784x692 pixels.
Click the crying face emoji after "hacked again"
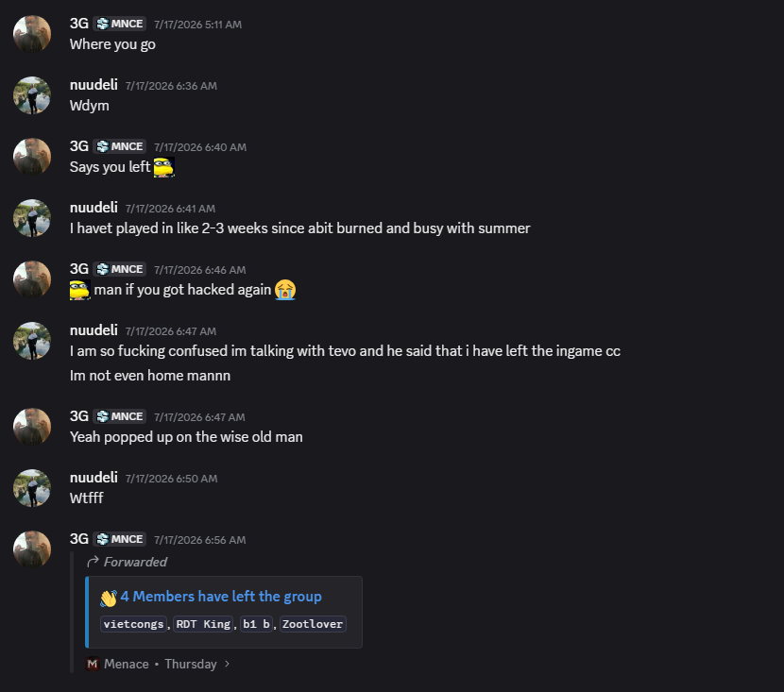[x=285, y=290]
